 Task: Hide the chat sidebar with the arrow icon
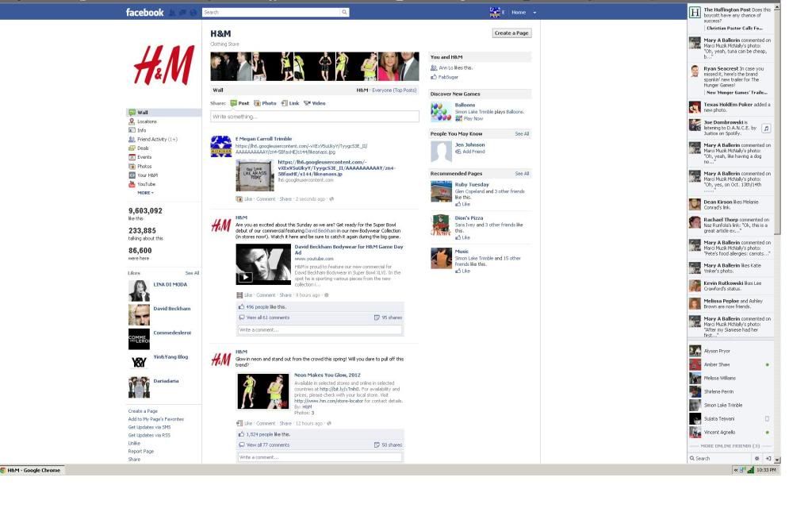768,458
